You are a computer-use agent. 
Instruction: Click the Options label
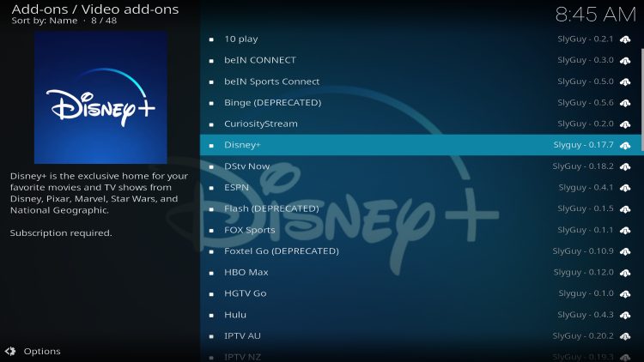[x=42, y=352]
